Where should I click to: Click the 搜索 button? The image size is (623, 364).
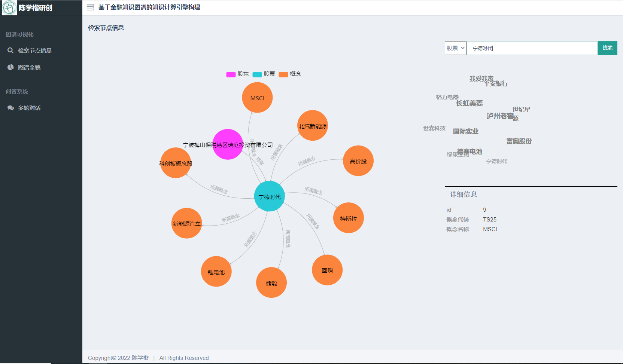click(x=608, y=48)
